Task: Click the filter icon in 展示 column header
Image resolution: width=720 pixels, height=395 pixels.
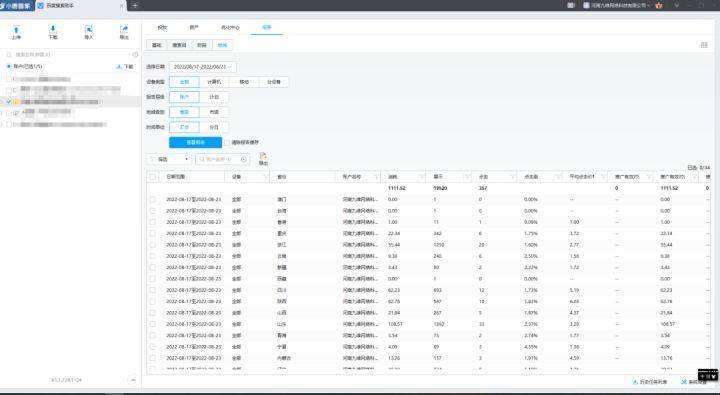Action: pyautogui.click(x=467, y=177)
